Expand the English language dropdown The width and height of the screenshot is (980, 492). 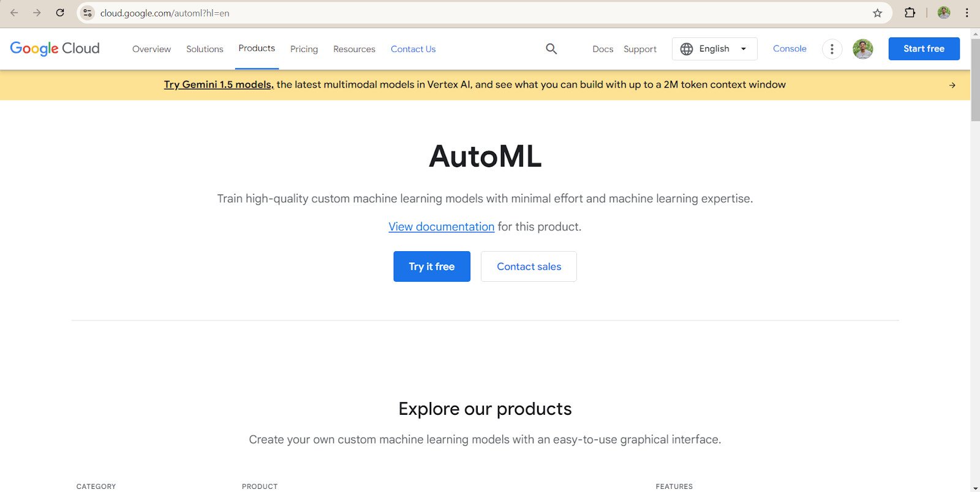(x=715, y=49)
